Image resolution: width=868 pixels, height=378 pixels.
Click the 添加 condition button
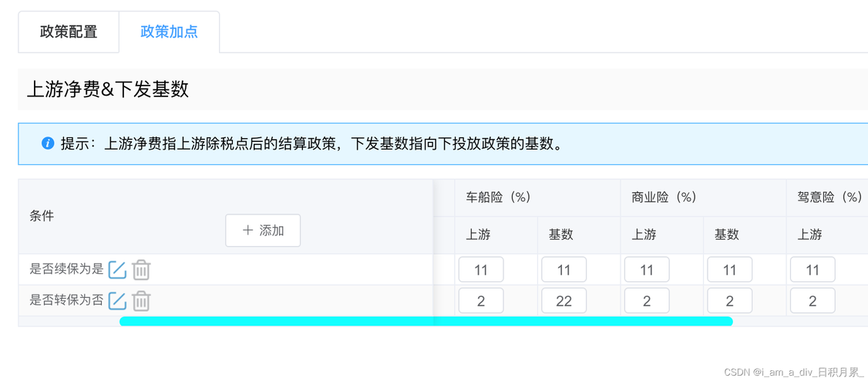point(263,231)
